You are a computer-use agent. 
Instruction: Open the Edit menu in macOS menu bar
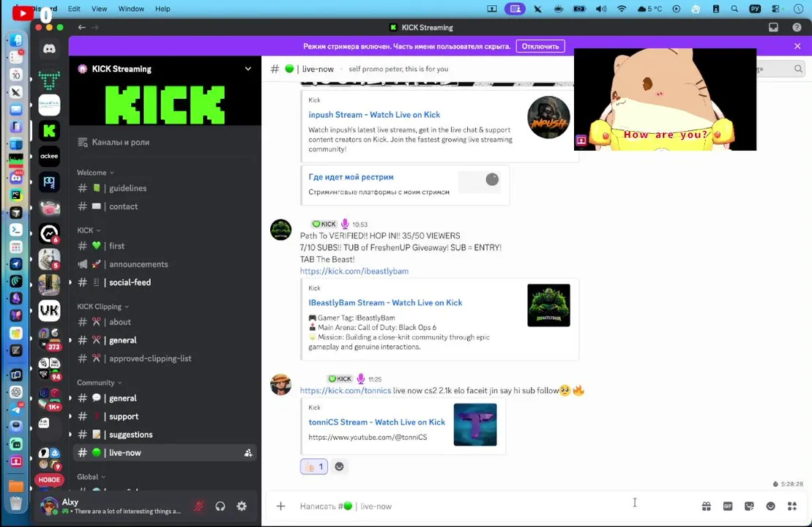pyautogui.click(x=74, y=9)
